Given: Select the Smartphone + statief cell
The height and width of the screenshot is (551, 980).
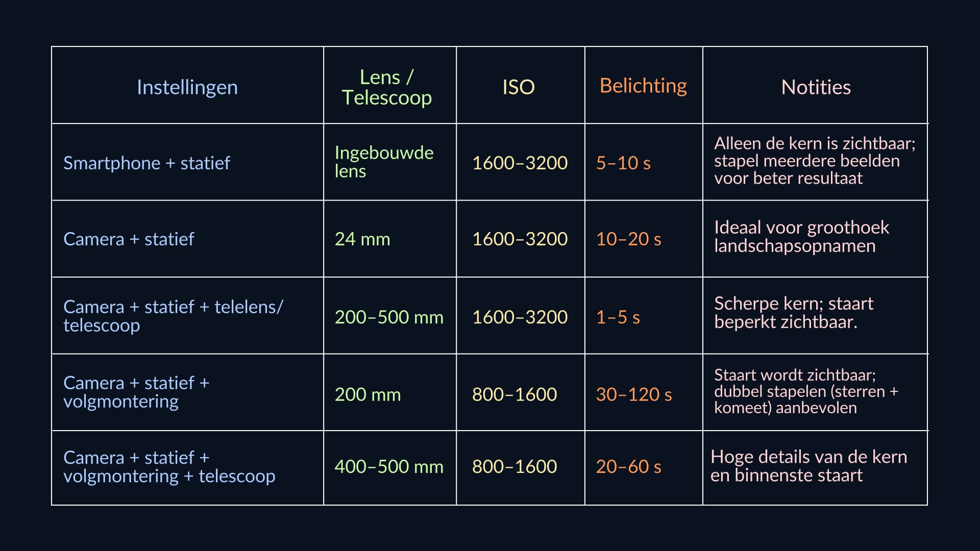Looking at the screenshot, I should pyautogui.click(x=146, y=163).
